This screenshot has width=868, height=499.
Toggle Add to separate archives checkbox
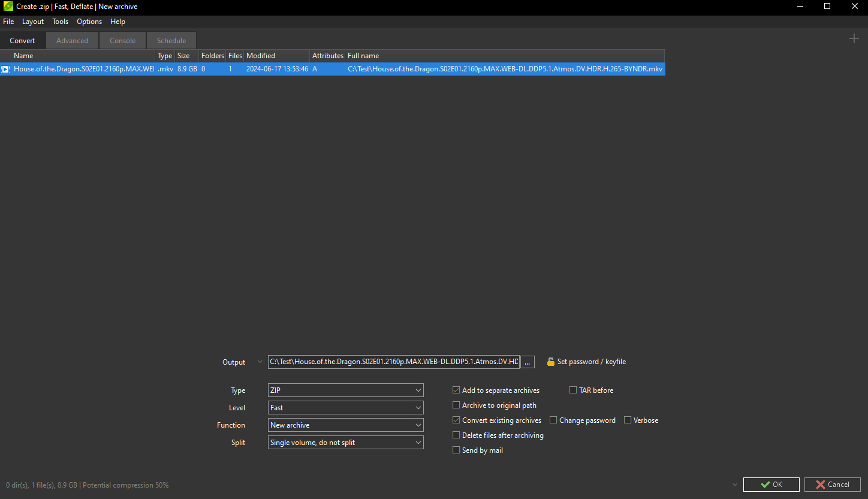[456, 390]
